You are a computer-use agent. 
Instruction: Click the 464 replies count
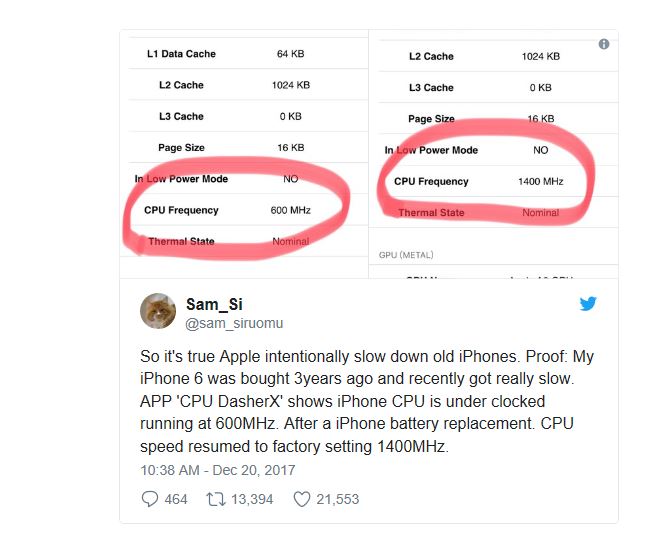[175, 499]
